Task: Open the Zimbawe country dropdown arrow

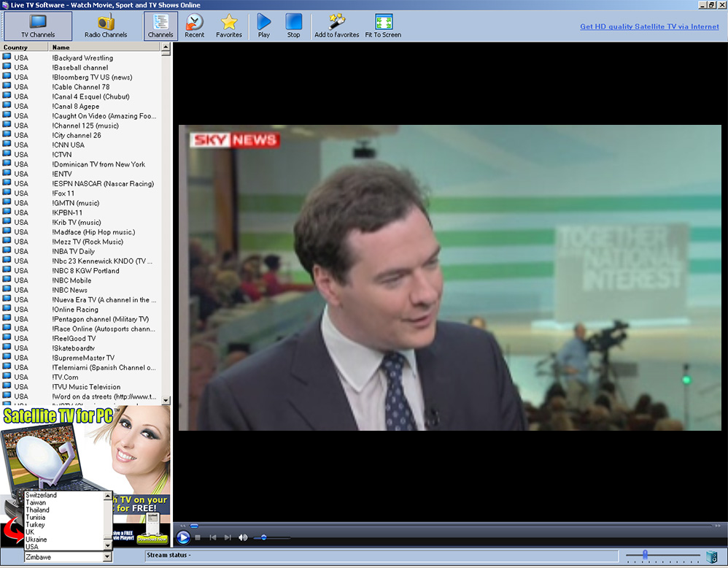Action: 108,557
